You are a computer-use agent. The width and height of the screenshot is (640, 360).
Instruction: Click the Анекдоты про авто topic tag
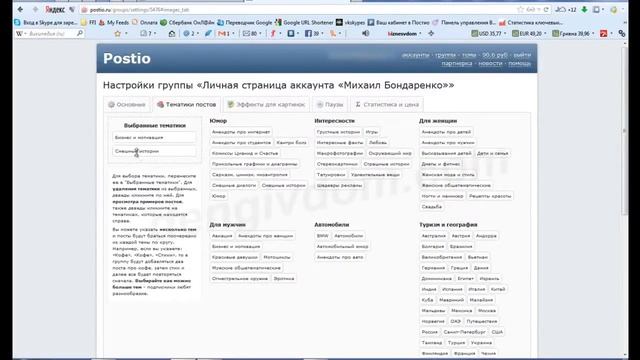pos(340,257)
